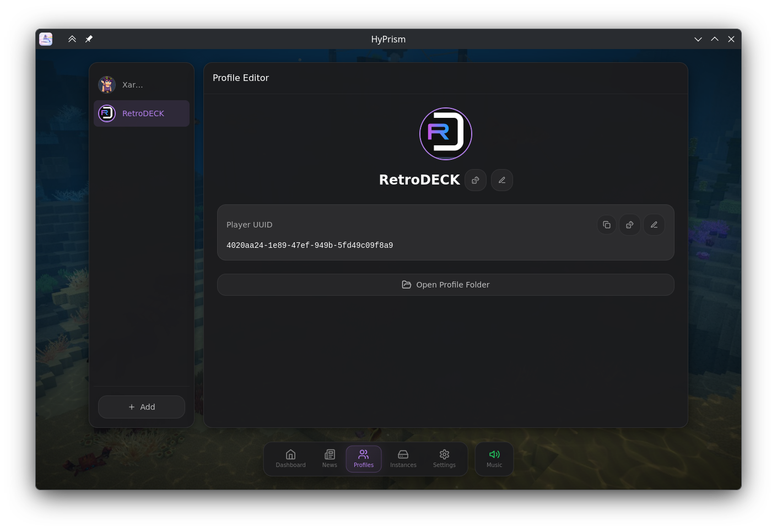Select the RetroDECK profile in sidebar
777x532 pixels.
point(142,113)
